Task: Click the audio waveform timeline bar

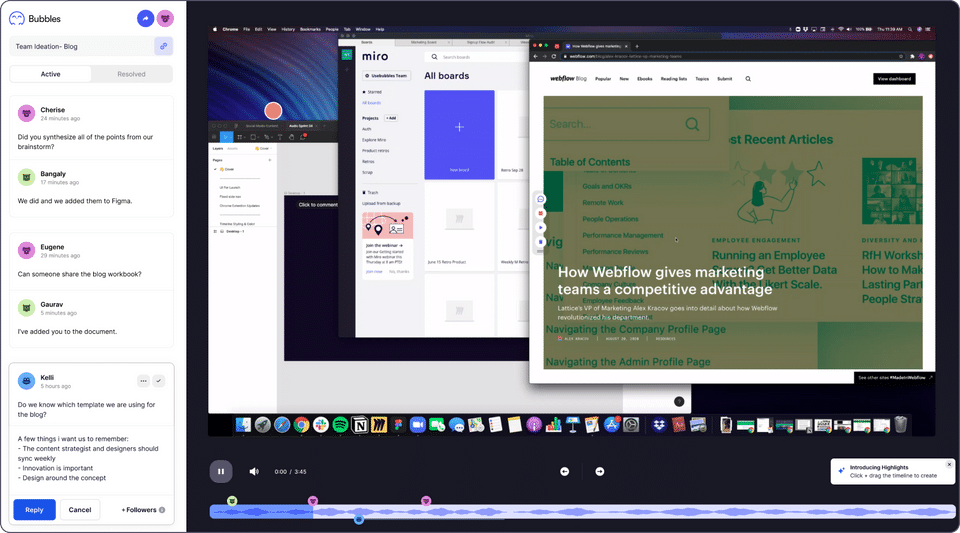Action: pos(582,512)
